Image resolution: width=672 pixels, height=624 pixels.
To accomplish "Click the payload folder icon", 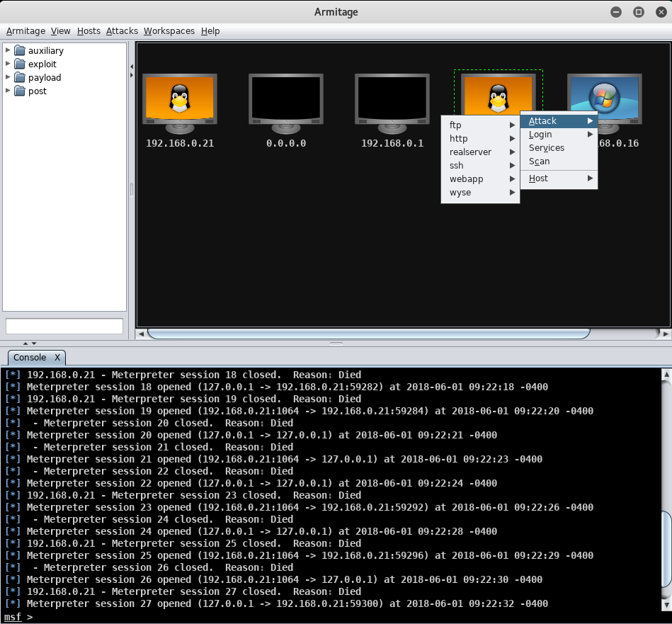I will click(20, 78).
